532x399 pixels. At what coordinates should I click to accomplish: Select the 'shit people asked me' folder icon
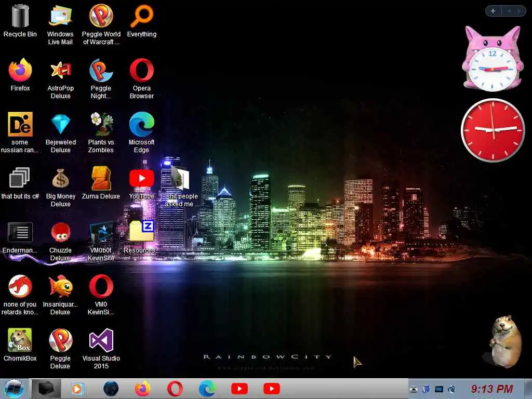(182, 187)
